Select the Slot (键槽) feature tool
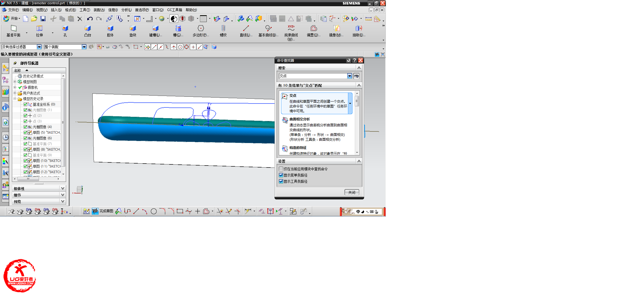644x295 pixels. pos(155,31)
